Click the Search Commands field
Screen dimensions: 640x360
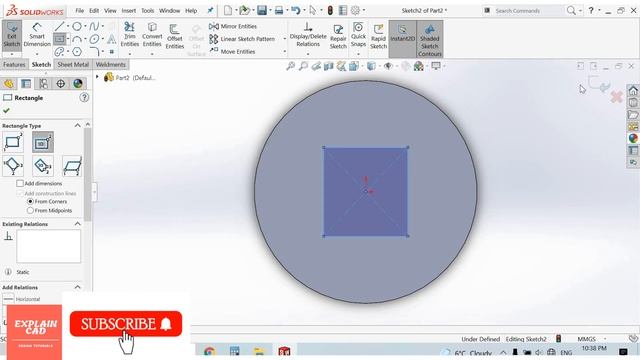[529, 11]
